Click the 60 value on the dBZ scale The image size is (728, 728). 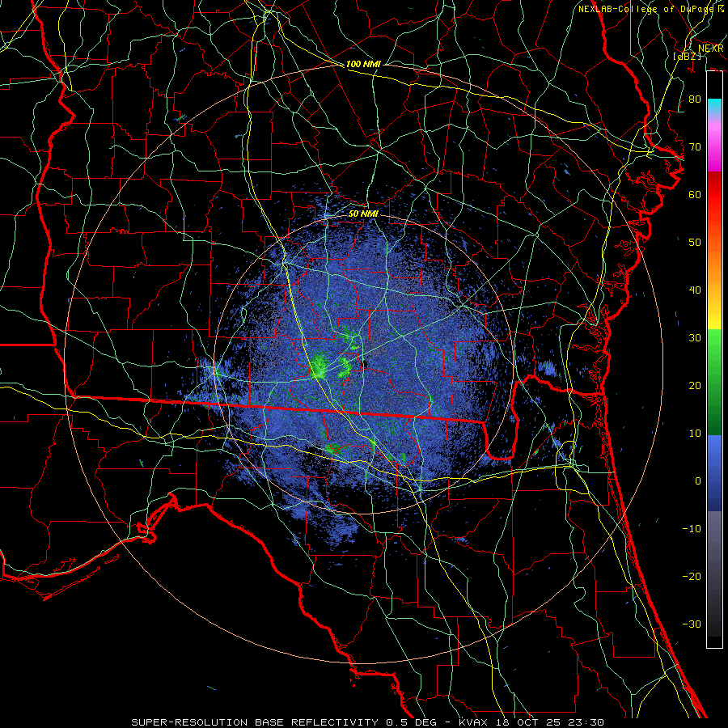[695, 194]
